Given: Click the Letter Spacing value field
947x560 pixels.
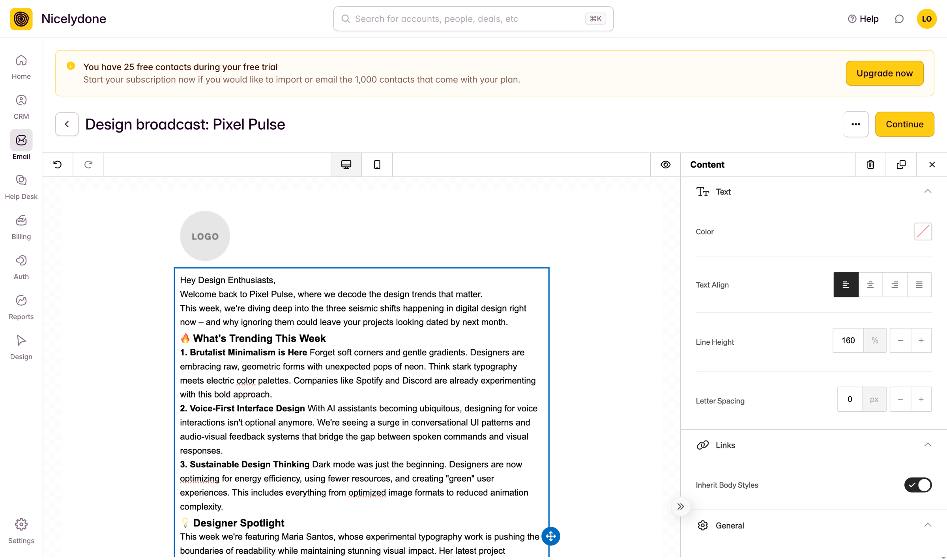Looking at the screenshot, I should point(850,399).
